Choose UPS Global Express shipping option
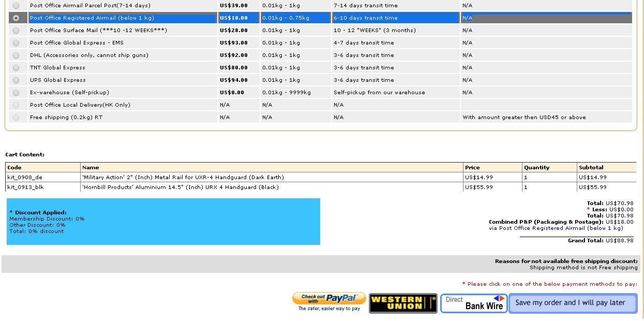The width and height of the screenshot is (644, 321). tap(16, 80)
